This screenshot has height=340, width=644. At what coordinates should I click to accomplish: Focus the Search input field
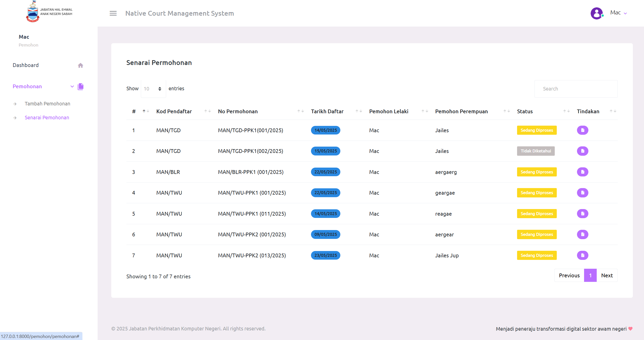576,89
